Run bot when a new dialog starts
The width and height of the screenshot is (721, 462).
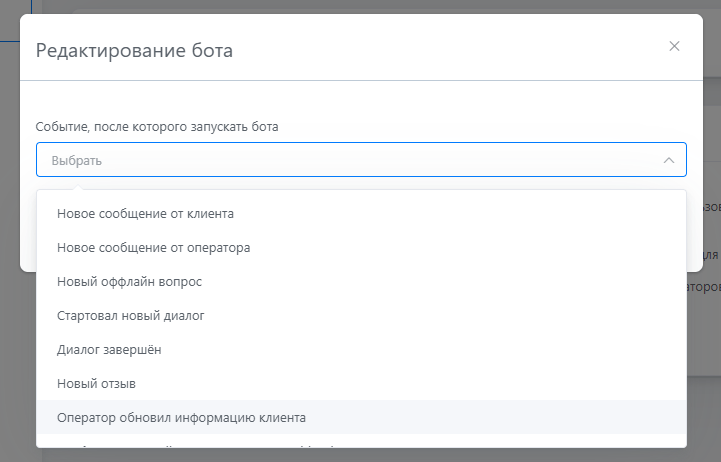[x=131, y=315]
